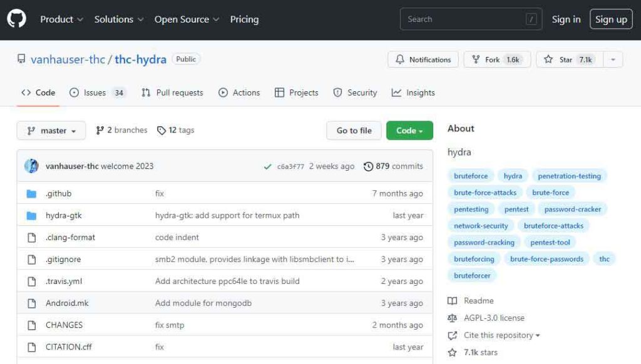Screen dimensions: 641x364
Task: Click the GitHub Octocat logo
Action: (17, 19)
